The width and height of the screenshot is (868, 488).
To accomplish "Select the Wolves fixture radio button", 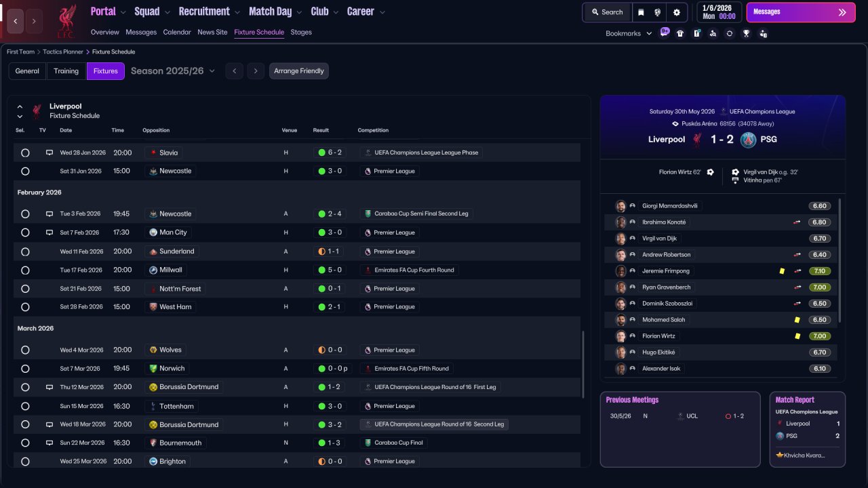I will (x=25, y=350).
